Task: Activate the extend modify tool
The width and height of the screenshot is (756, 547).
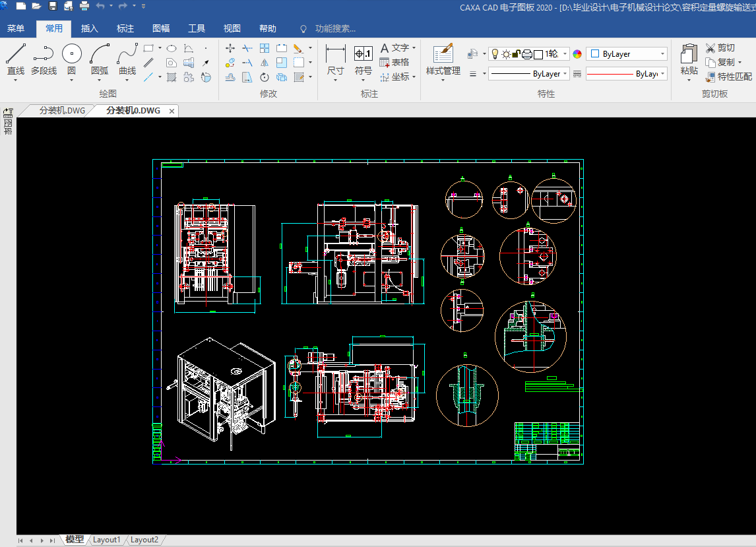Action: point(247,63)
